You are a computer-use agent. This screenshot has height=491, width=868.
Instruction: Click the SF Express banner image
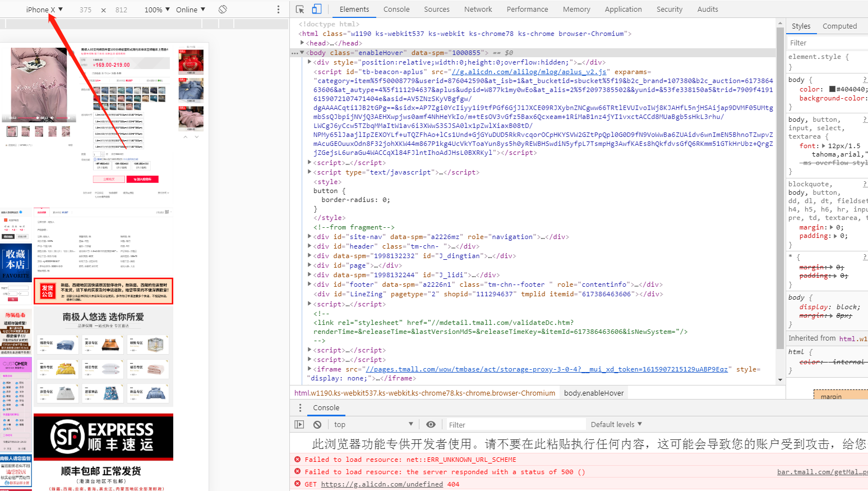coord(103,438)
